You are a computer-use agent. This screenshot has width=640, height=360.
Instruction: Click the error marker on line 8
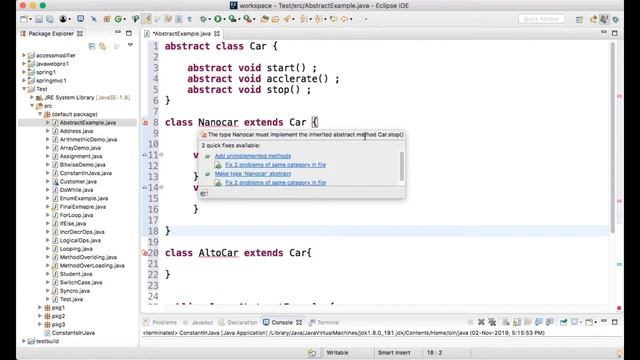[145, 122]
